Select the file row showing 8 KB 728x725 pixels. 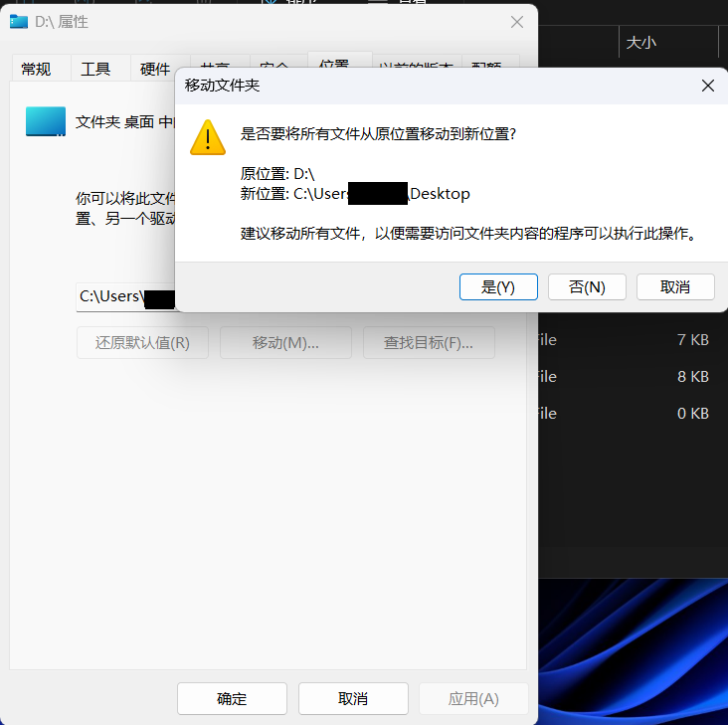tap(633, 377)
